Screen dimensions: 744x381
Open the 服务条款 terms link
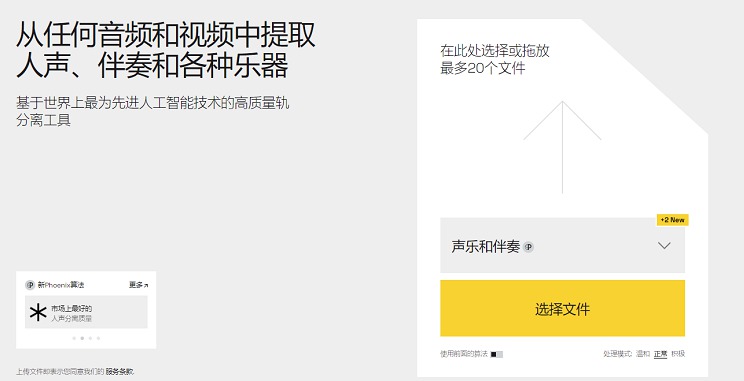pos(120,372)
